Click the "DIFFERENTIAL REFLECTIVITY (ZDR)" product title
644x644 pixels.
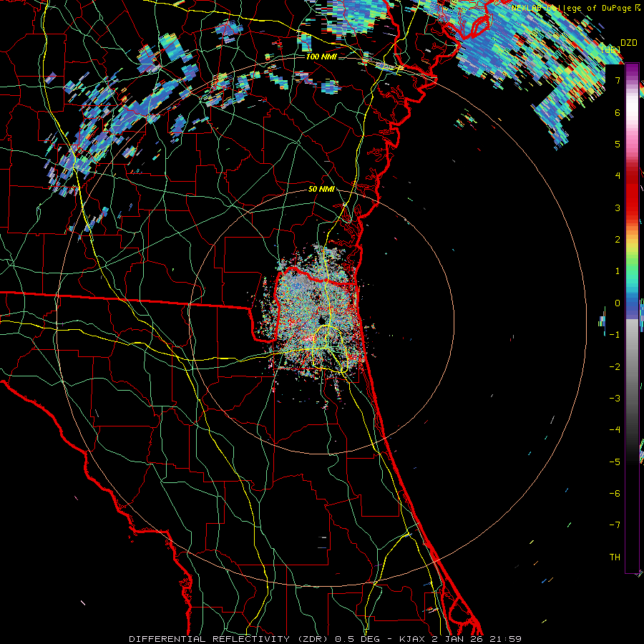tap(230, 639)
